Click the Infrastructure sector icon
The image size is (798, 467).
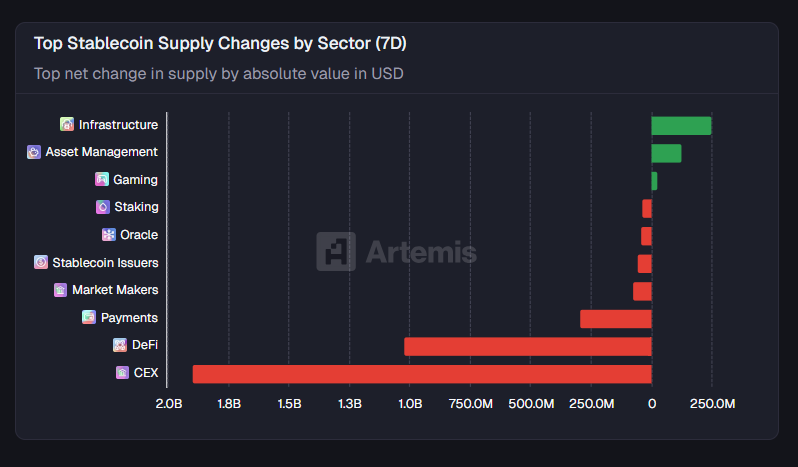(x=67, y=125)
